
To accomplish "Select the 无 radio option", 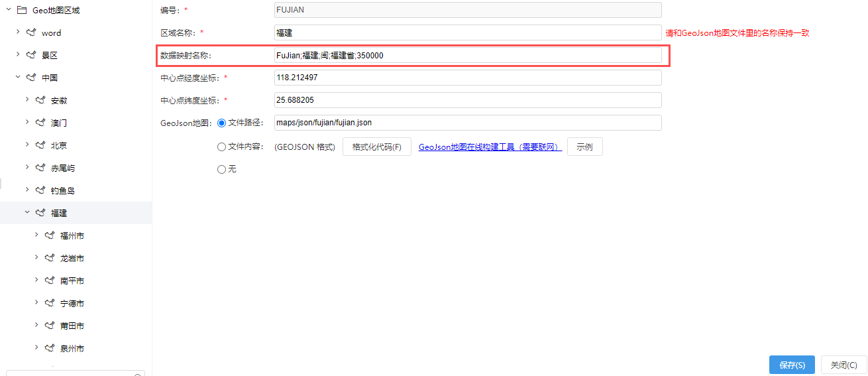I will [222, 169].
